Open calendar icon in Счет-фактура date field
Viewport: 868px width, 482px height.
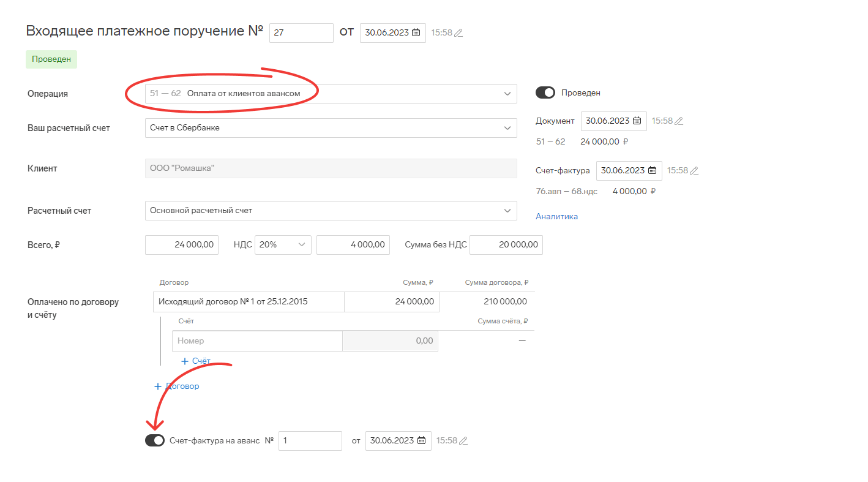coord(652,171)
